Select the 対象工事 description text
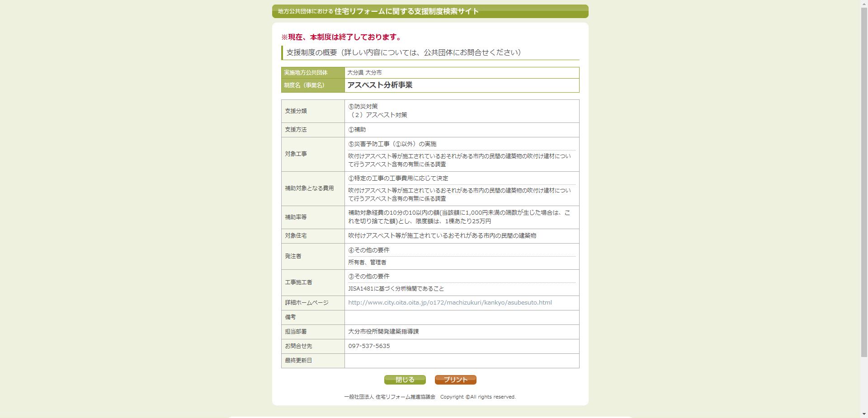This screenshot has width=868, height=418. click(x=459, y=160)
